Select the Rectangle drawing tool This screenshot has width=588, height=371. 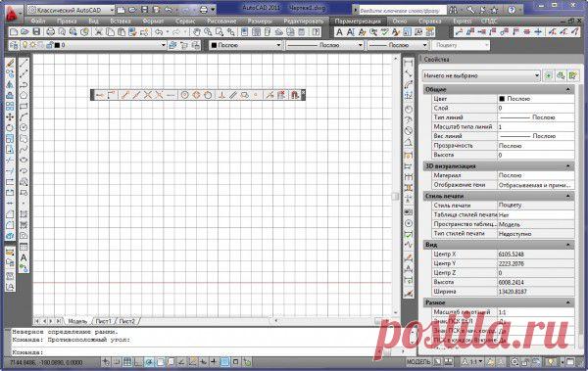(24, 106)
